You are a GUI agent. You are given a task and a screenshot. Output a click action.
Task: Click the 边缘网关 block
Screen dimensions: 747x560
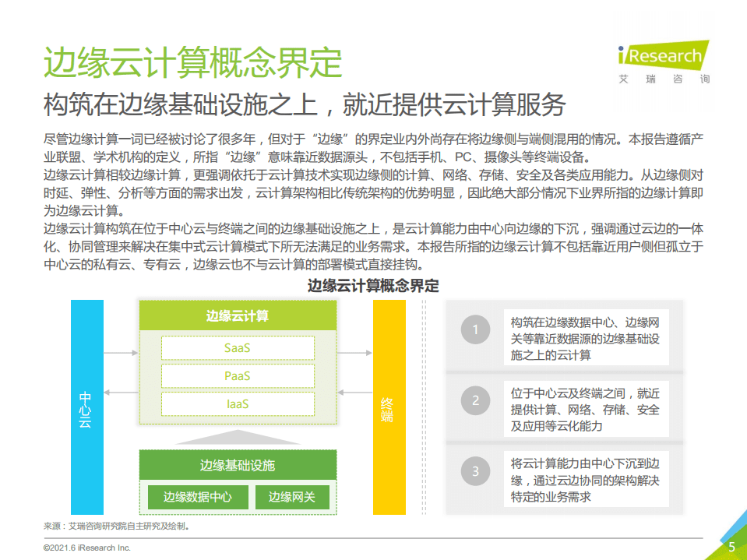coord(294,497)
